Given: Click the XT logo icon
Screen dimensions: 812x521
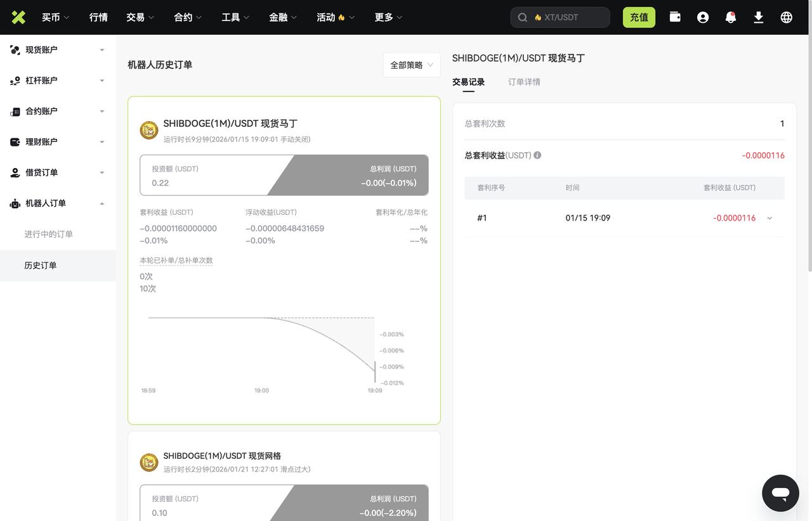Looking at the screenshot, I should pos(18,17).
